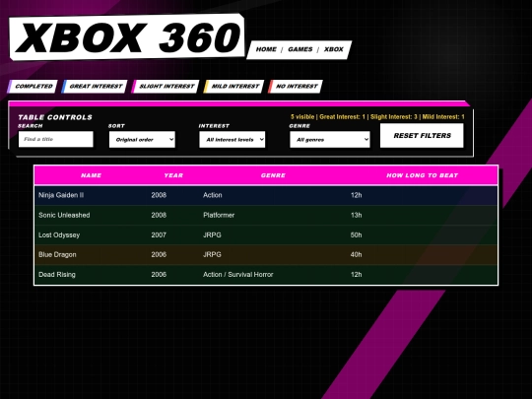This screenshot has width=532, height=399.
Task: Click Ninja Gaiden II's Action genre cell
Action: pyautogui.click(x=213, y=195)
